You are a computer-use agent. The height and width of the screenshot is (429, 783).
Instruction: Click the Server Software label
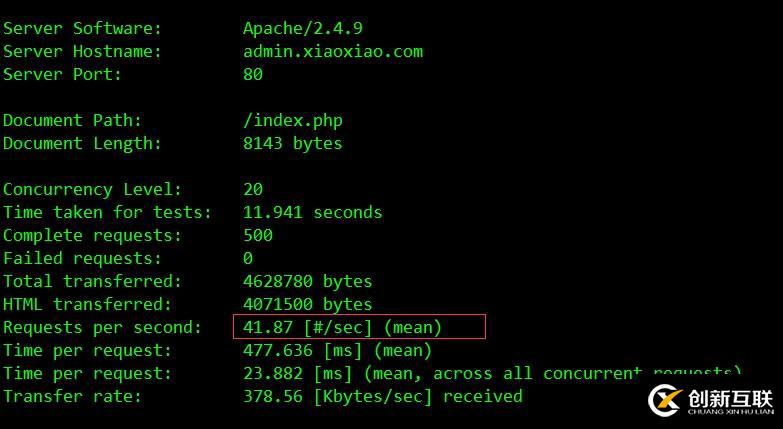coord(82,28)
